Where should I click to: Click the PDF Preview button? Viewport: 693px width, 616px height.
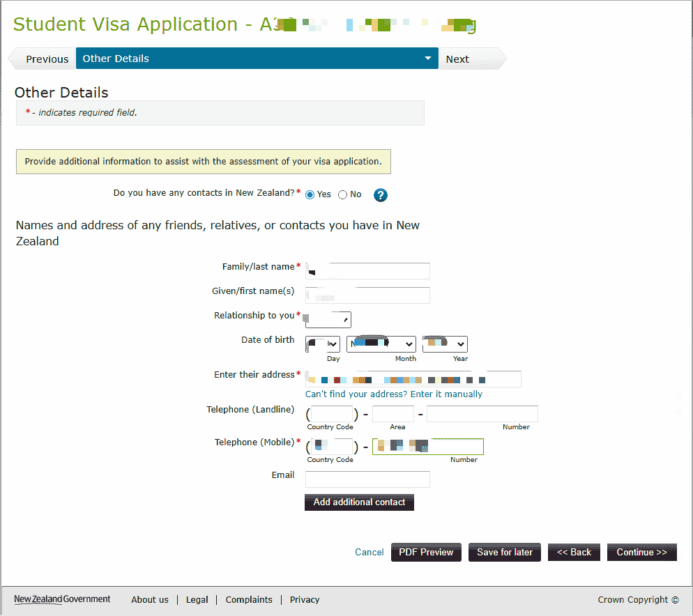[426, 552]
